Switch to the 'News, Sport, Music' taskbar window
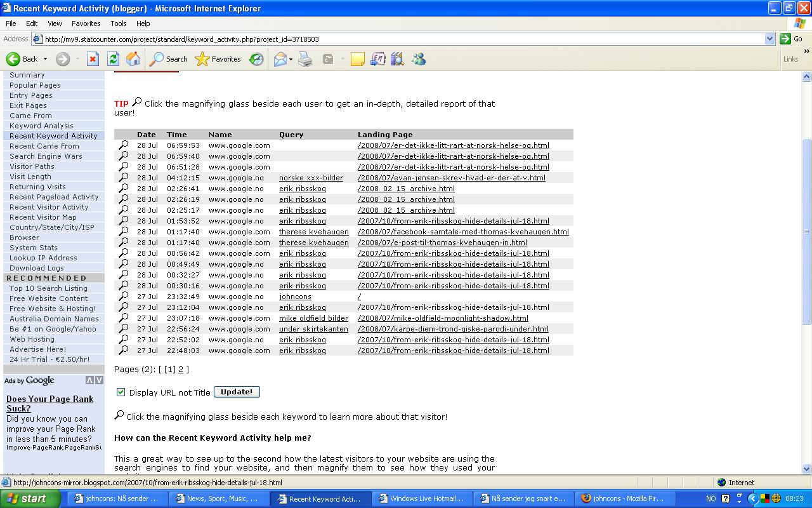The height and width of the screenshot is (508, 812). coord(218,498)
